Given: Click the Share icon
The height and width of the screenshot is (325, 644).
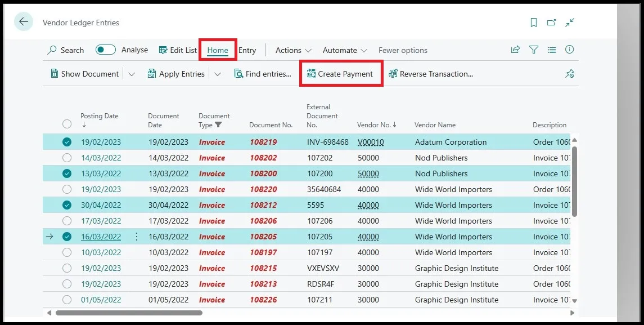Looking at the screenshot, I should [x=515, y=50].
